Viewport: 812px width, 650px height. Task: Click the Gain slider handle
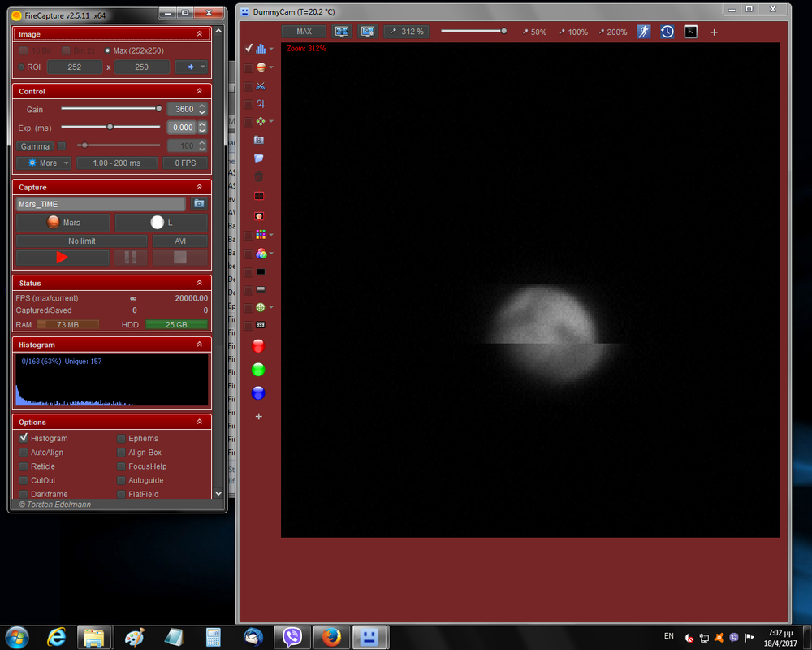tap(159, 108)
